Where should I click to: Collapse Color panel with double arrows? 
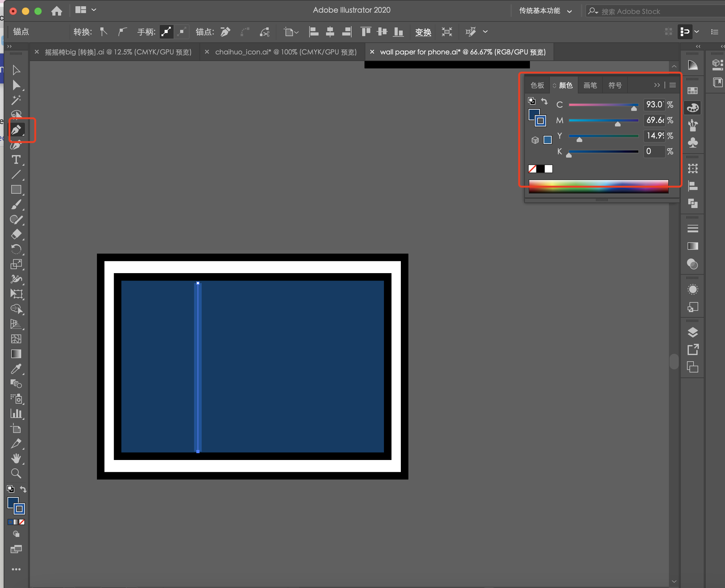click(657, 85)
